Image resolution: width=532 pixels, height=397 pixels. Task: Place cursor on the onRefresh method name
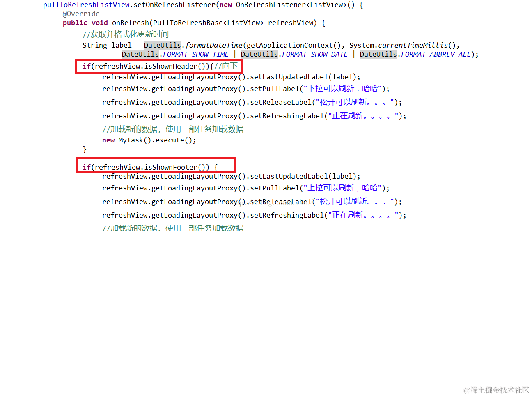tap(131, 23)
